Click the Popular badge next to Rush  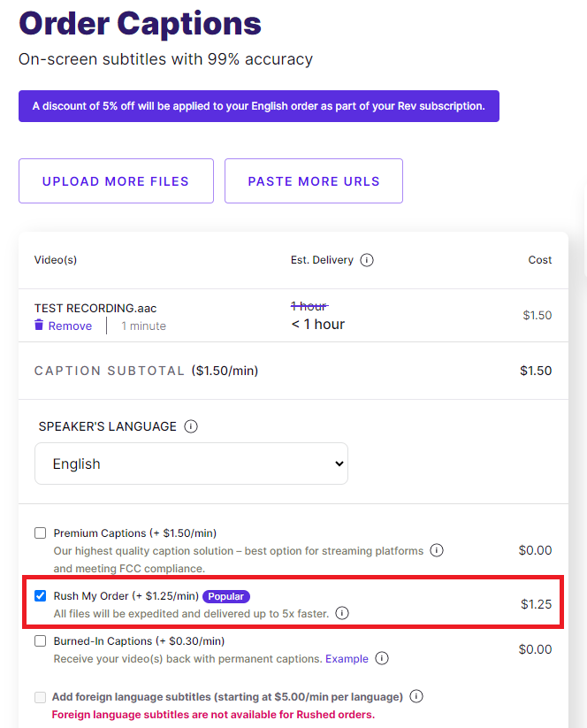pos(226,596)
